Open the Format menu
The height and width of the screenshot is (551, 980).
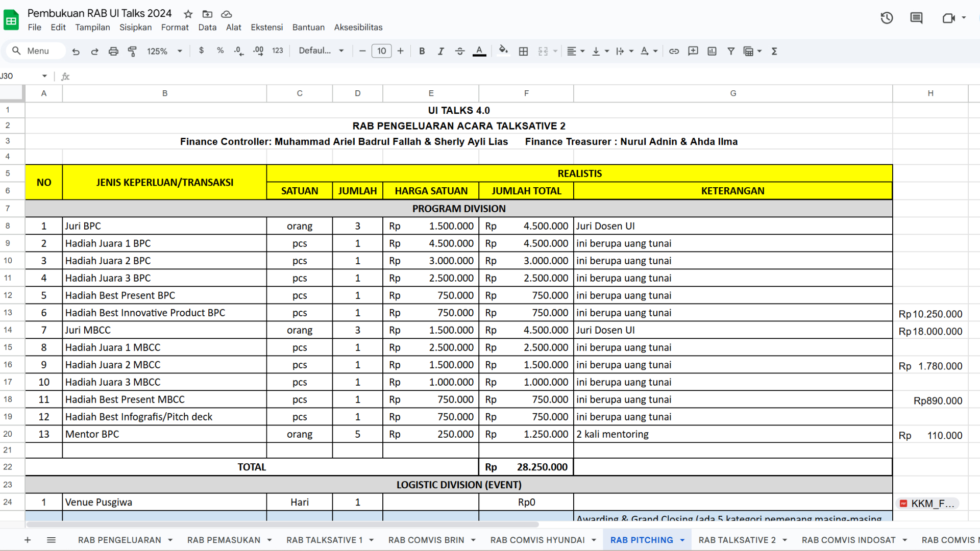click(x=175, y=27)
